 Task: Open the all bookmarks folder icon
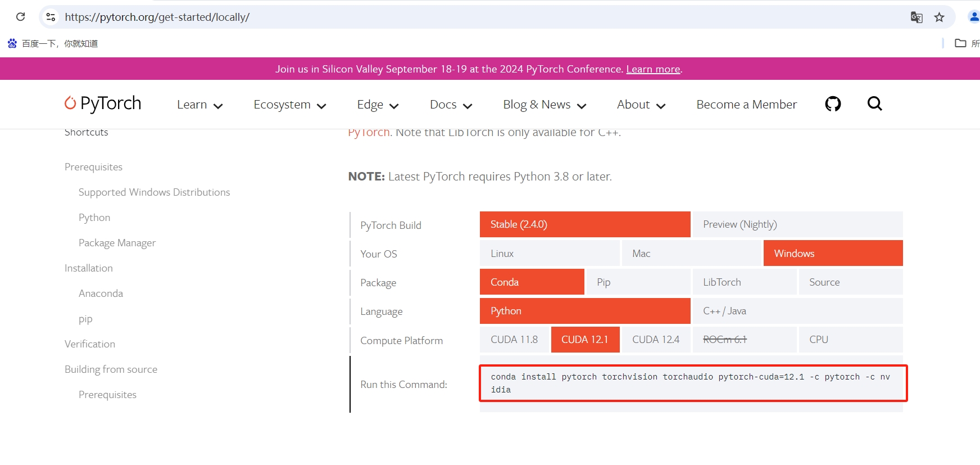point(960,43)
